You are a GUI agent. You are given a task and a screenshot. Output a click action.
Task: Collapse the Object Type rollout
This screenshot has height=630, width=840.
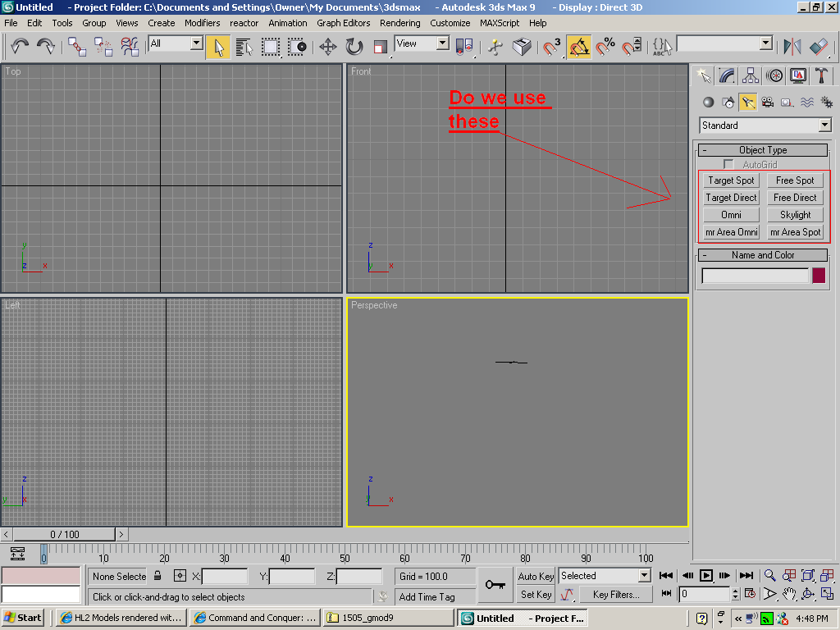coord(763,150)
